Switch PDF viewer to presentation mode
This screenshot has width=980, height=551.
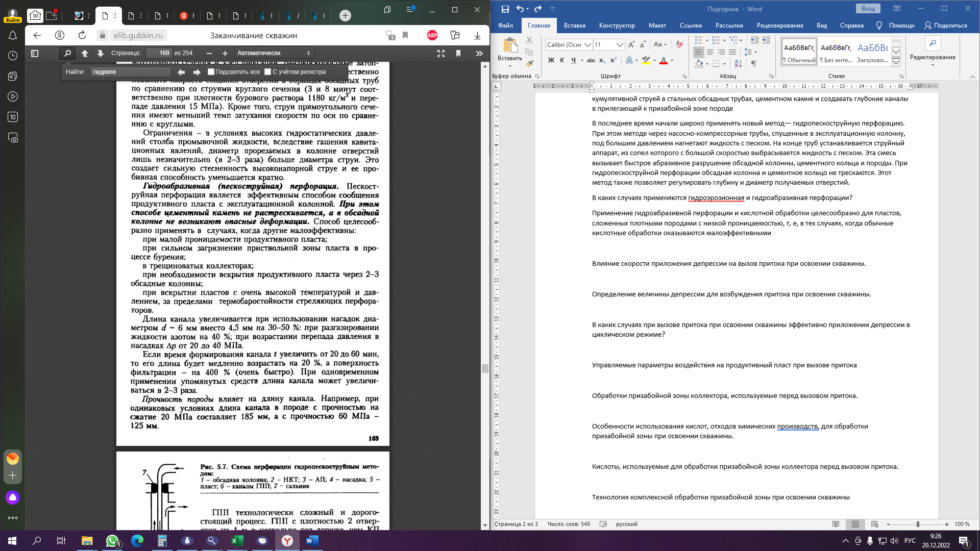[x=441, y=53]
